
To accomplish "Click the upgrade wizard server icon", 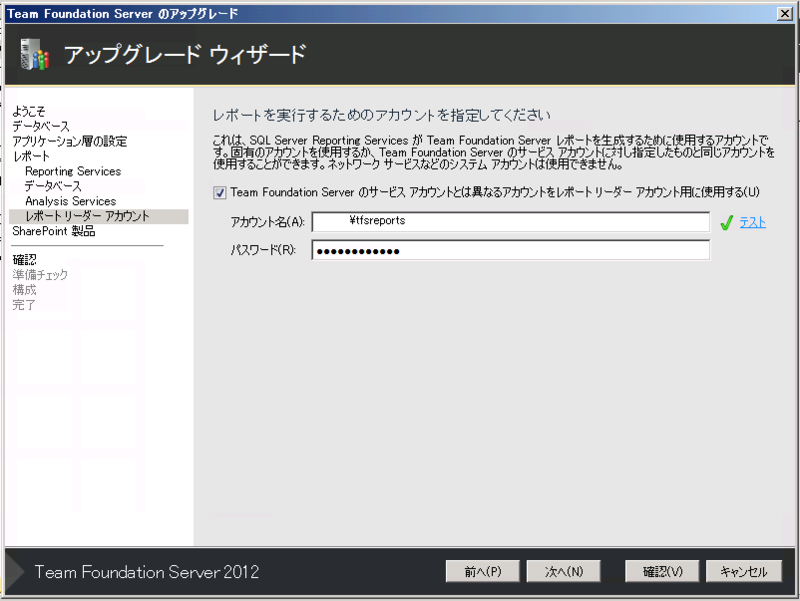I will point(34,54).
